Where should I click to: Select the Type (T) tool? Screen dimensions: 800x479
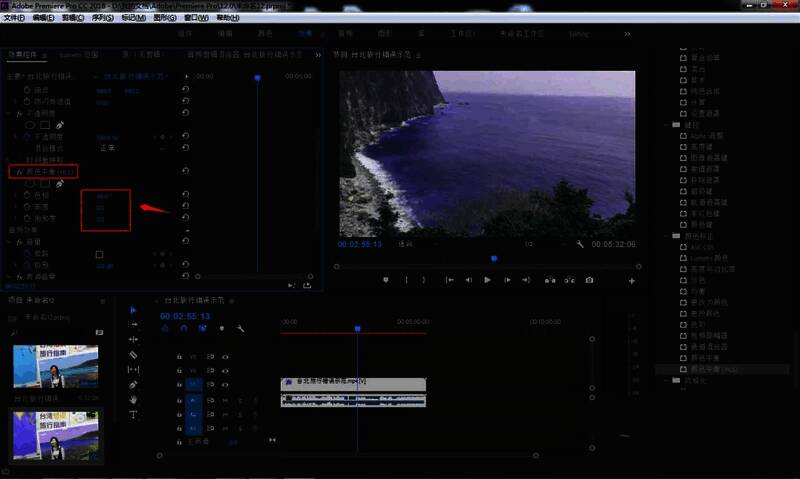tap(133, 414)
